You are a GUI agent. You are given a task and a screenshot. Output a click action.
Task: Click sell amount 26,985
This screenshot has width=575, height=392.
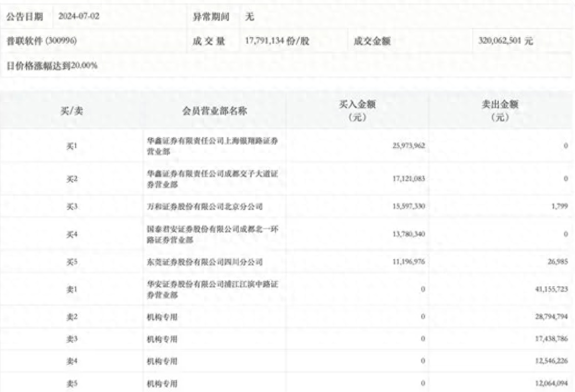pos(558,262)
